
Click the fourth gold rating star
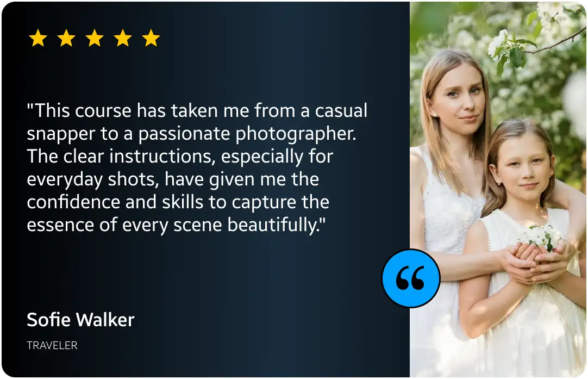[123, 38]
